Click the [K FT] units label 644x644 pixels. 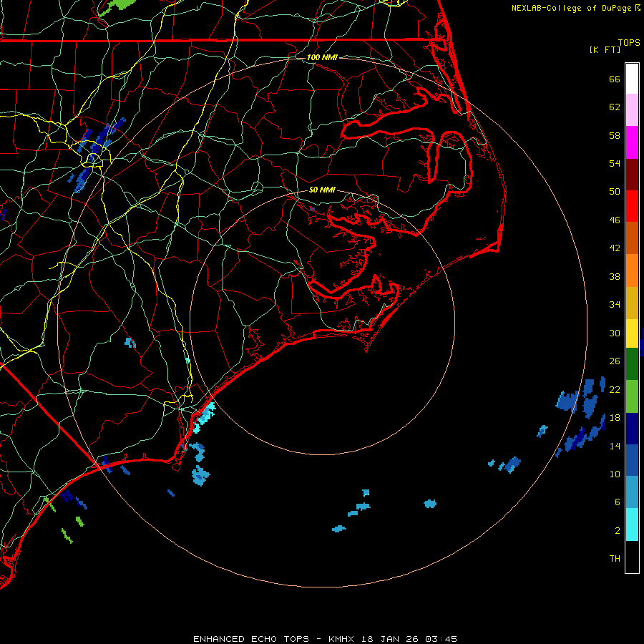605,49
